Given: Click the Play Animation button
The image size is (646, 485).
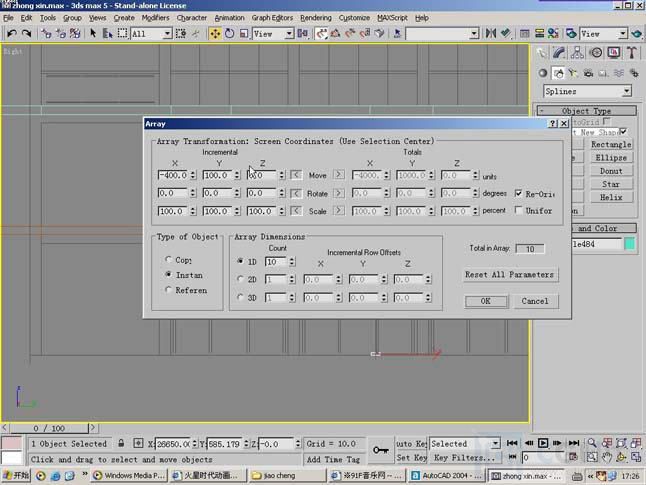Looking at the screenshot, I should pyautogui.click(x=543, y=443).
